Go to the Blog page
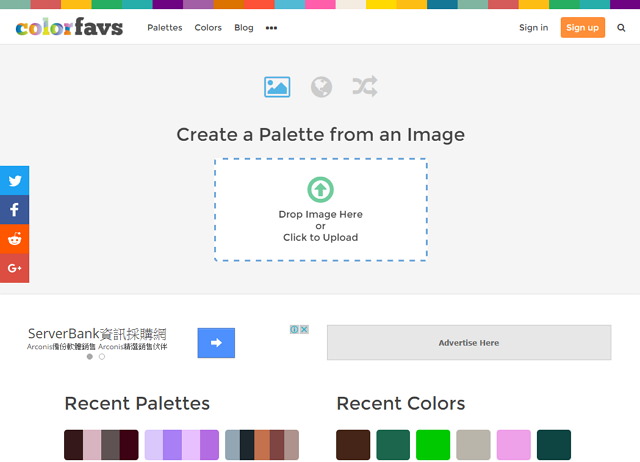 [243, 28]
